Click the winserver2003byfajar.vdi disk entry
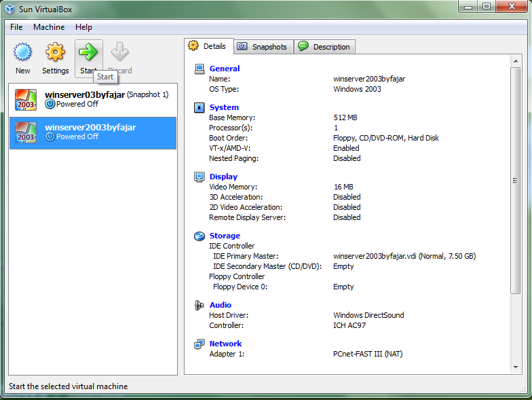The image size is (532, 400). pyautogui.click(x=404, y=256)
